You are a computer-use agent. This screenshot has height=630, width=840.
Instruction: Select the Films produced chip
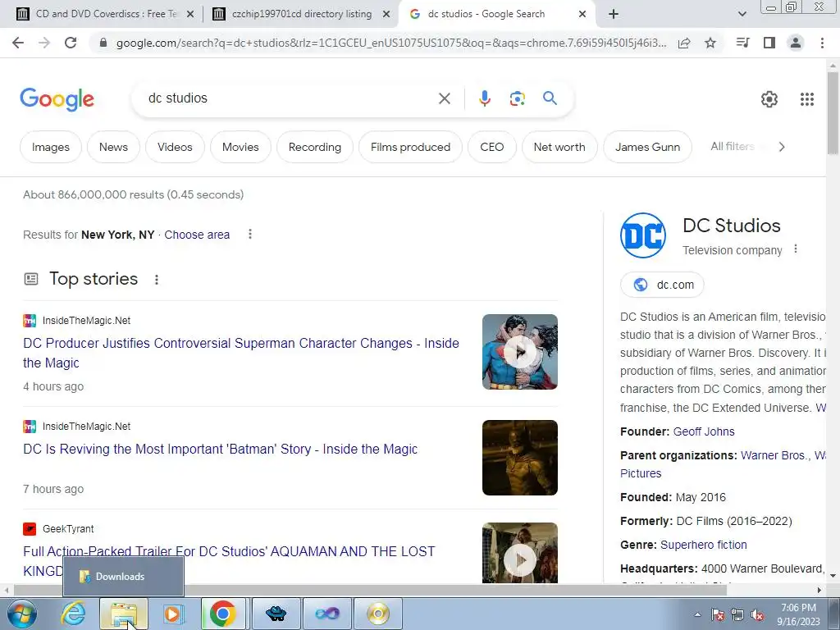tap(410, 147)
